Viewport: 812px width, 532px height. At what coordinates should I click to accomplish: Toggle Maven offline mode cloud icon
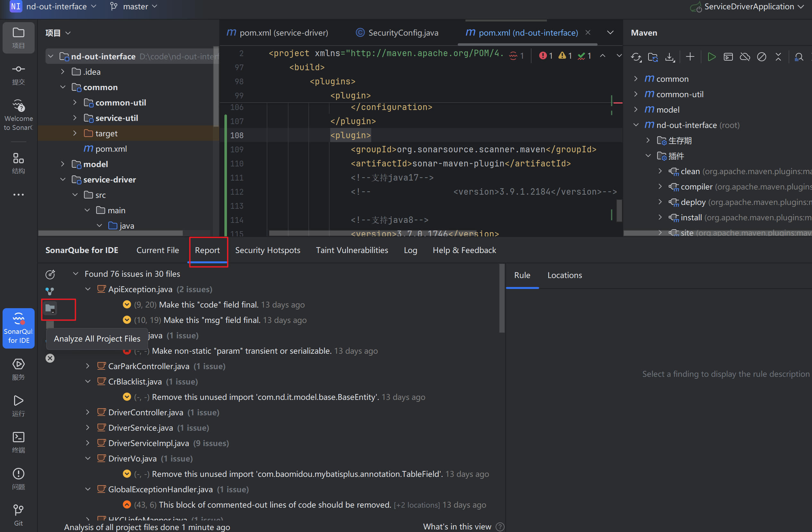coord(745,57)
